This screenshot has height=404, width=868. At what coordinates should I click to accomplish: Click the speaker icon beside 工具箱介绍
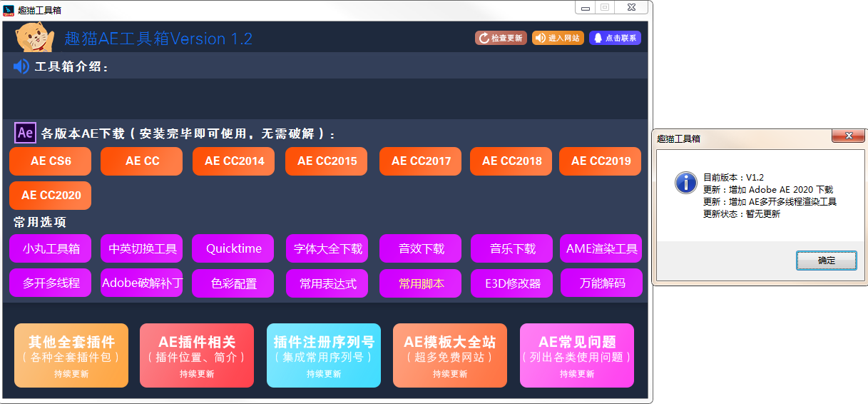(21, 66)
